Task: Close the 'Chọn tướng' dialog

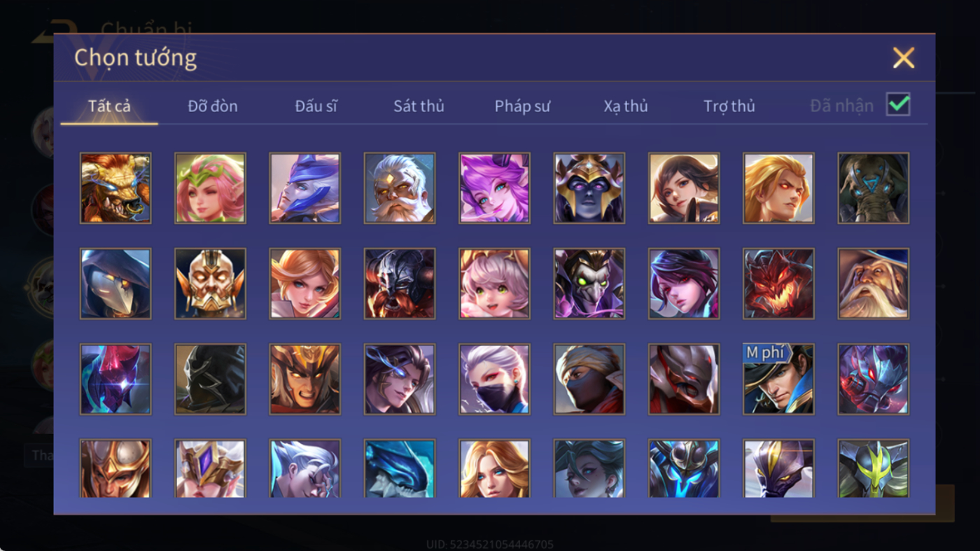Action: click(x=904, y=57)
